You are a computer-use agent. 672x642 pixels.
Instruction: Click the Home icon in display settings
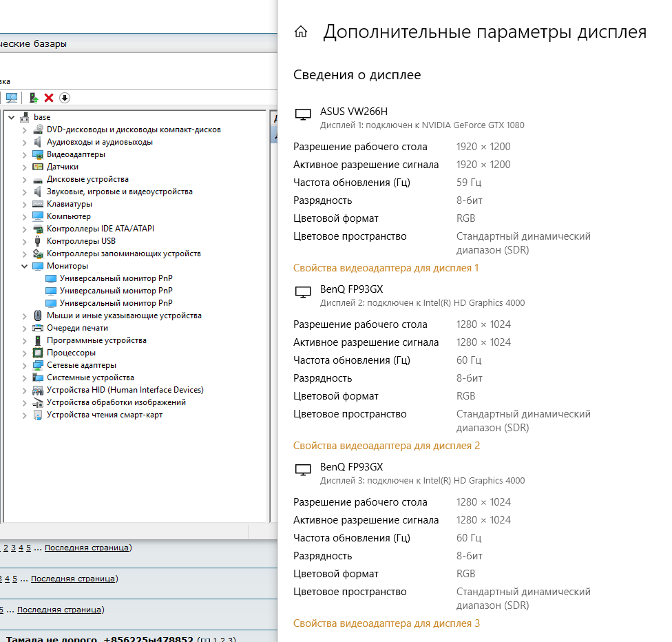pos(301,31)
